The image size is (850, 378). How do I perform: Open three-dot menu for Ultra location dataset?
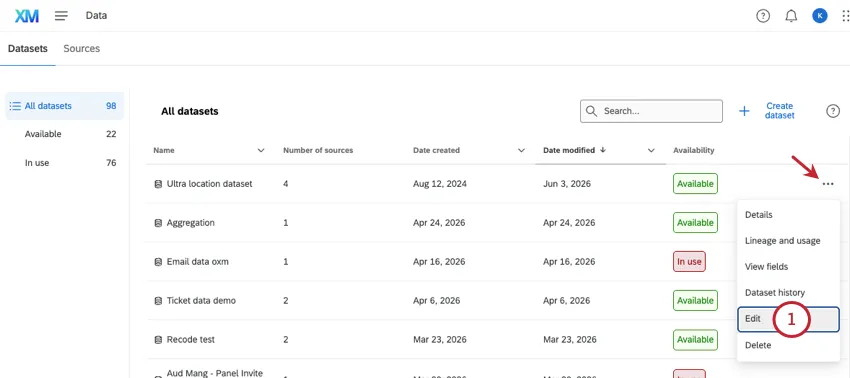coord(827,184)
